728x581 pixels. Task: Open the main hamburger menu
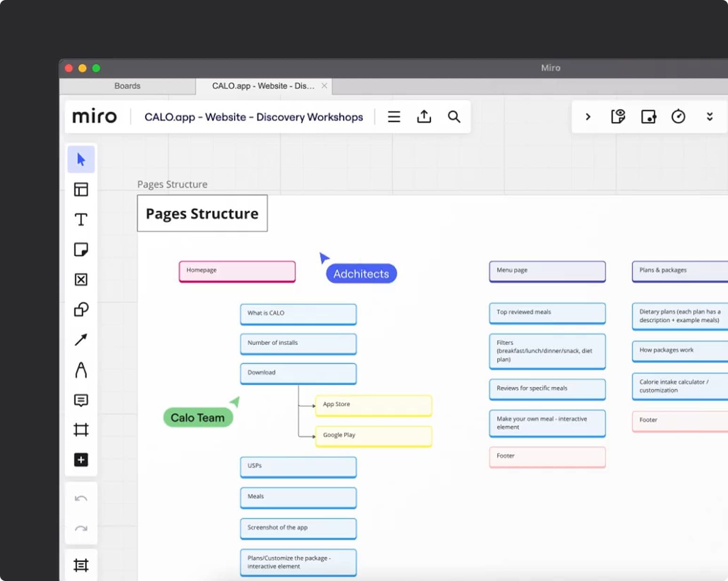394,117
